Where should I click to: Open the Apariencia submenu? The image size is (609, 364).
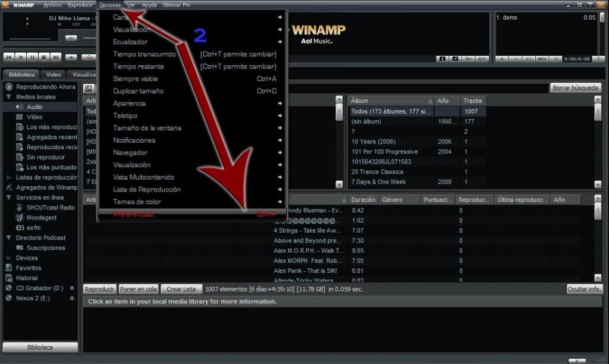tap(193, 103)
